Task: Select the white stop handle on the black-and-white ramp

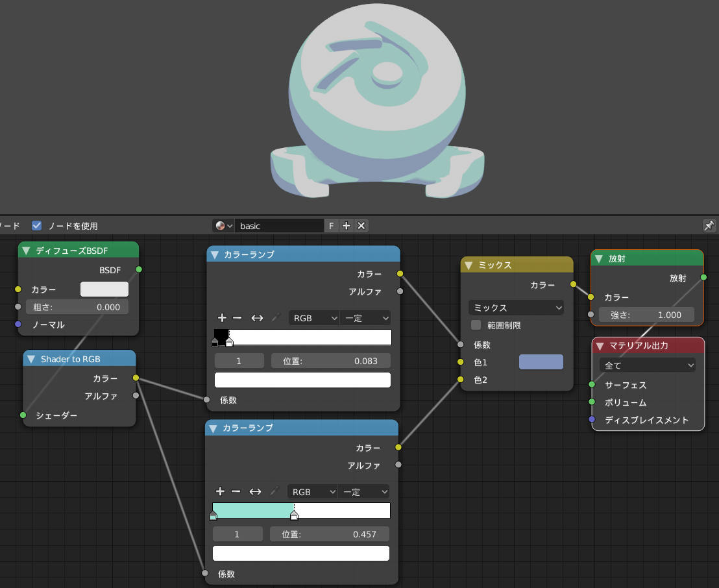Action: [229, 341]
